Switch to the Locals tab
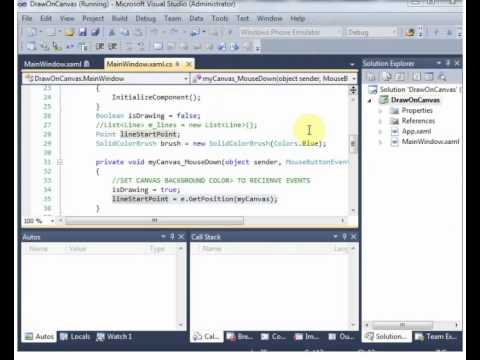The height and width of the screenshot is (360, 480). (x=75, y=337)
